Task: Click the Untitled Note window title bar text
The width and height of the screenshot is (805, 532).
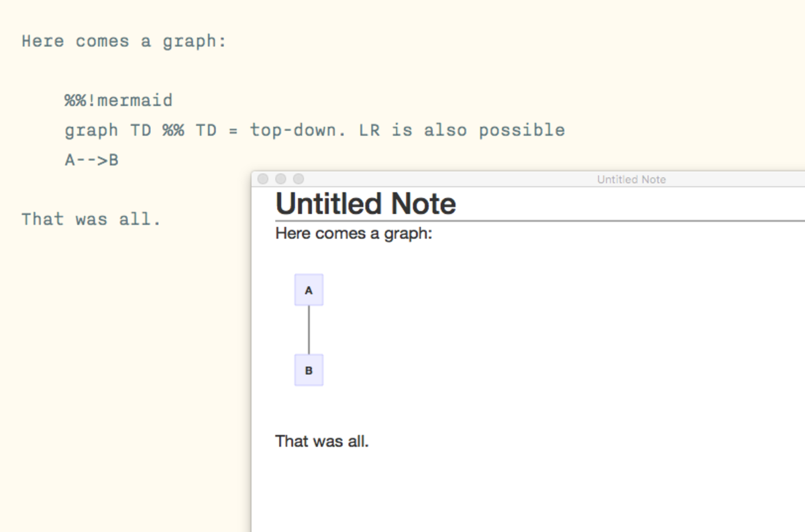Action: [631, 179]
